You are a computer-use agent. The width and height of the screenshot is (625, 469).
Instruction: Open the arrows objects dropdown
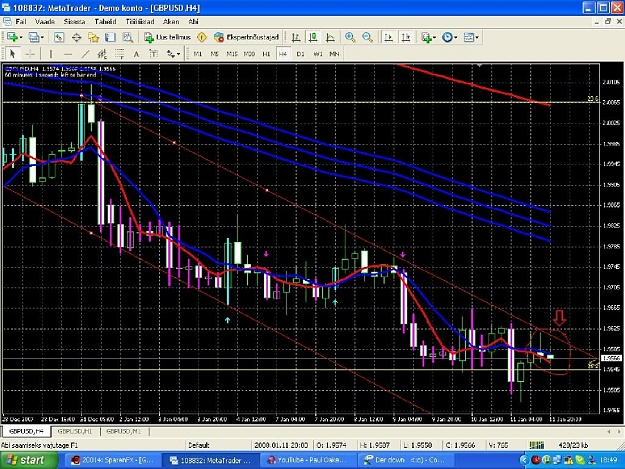(x=173, y=54)
